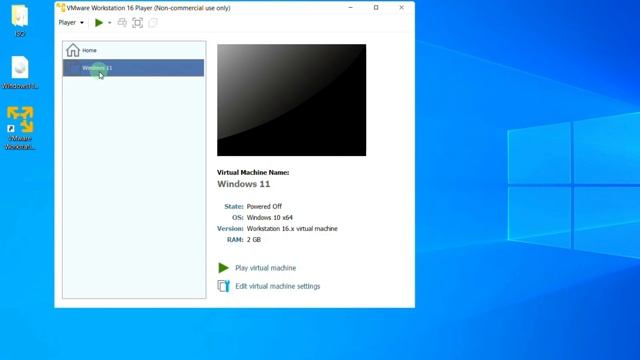Enter full screen mode via toolbar icon
This screenshot has height=360, width=640.
pyautogui.click(x=138, y=23)
